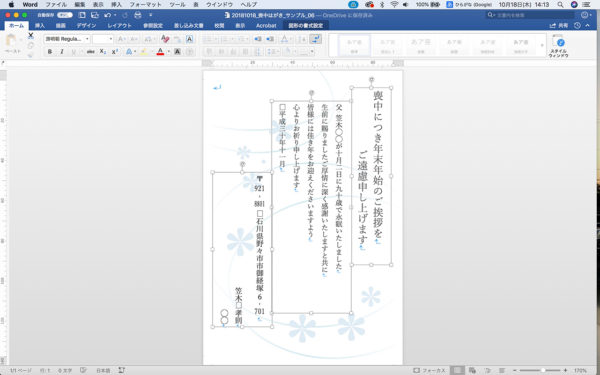Open the version history clock icon
Viewport: 600px width, 375px height.
pyautogui.click(x=577, y=26)
